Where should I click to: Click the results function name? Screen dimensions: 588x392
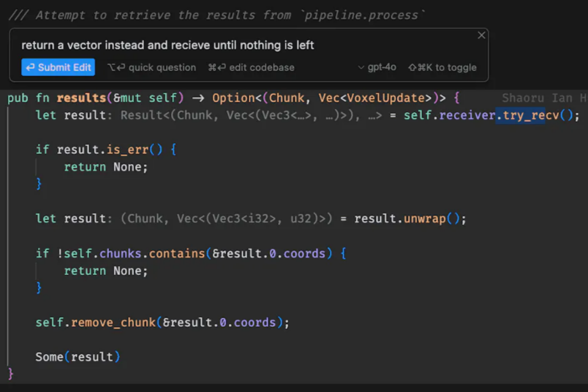pyautogui.click(x=81, y=98)
